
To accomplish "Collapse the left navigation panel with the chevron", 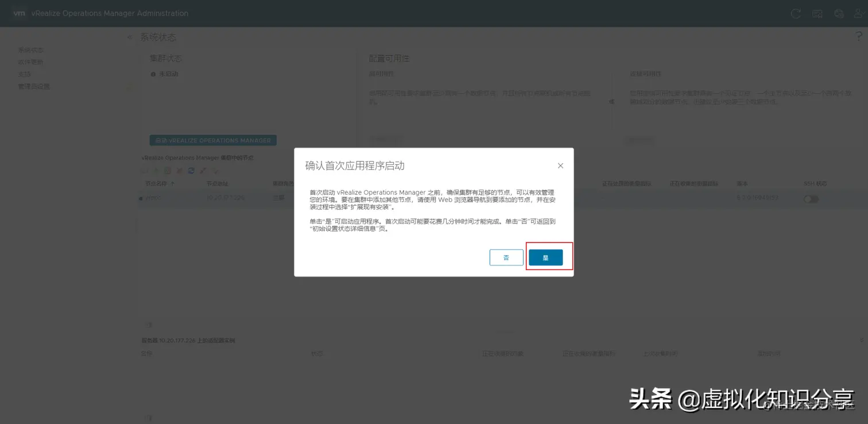I will 130,37.
